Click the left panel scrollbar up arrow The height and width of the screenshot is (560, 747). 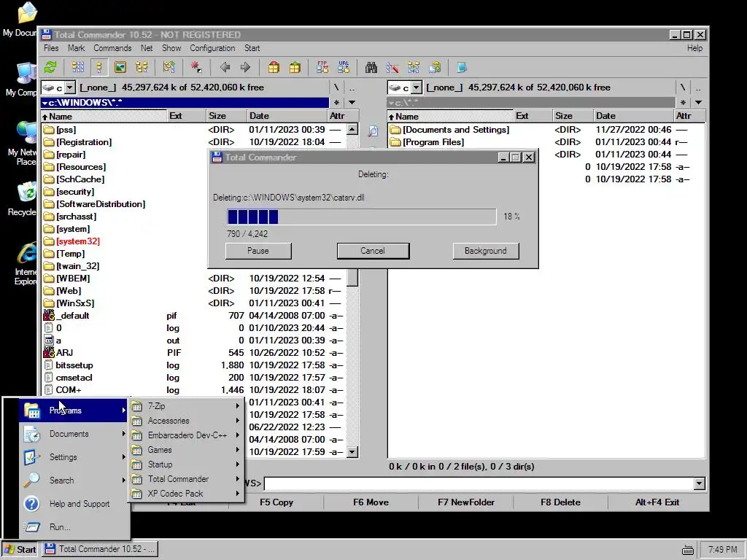pyautogui.click(x=352, y=129)
